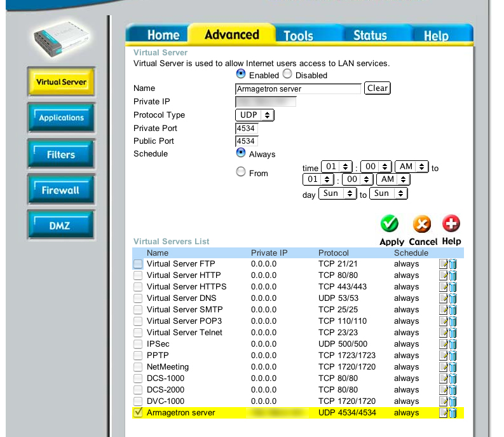This screenshot has width=504, height=437.
Task: Enable the Virtual Server Telnet checkbox
Action: coord(138,333)
